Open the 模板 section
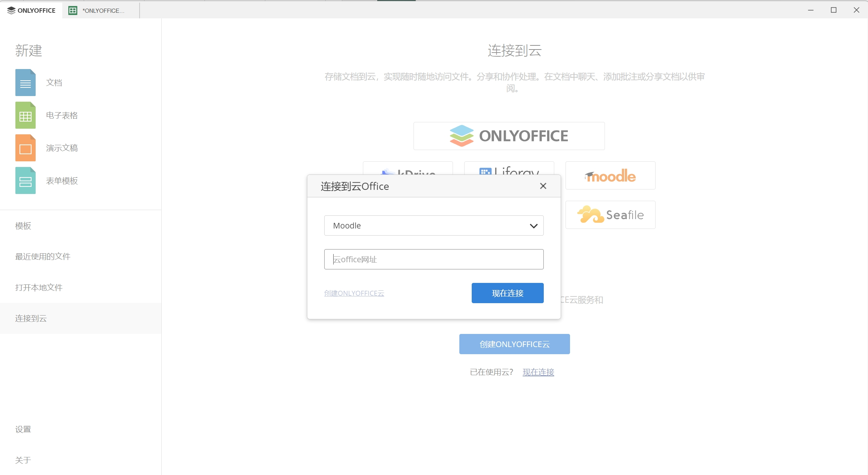This screenshot has width=868, height=475. tap(81, 225)
